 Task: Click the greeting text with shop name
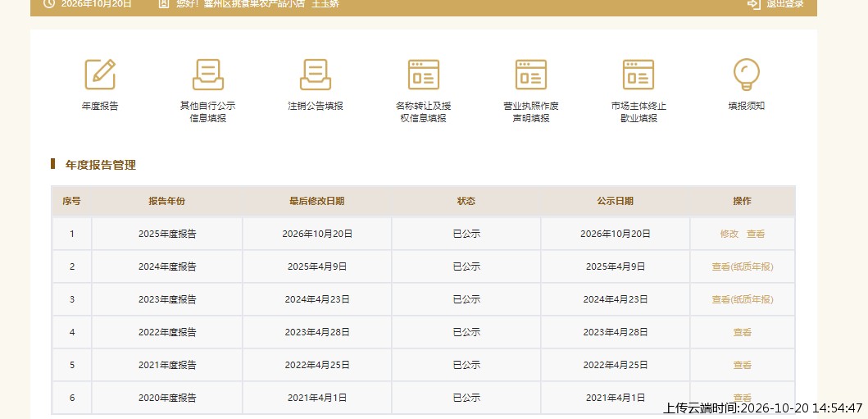point(257,4)
